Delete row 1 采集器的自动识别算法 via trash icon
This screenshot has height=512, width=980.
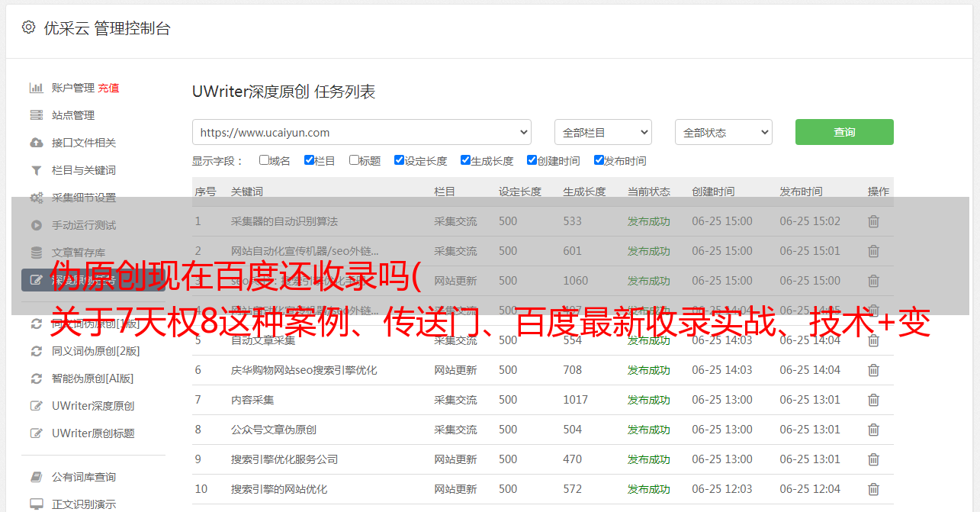(873, 221)
